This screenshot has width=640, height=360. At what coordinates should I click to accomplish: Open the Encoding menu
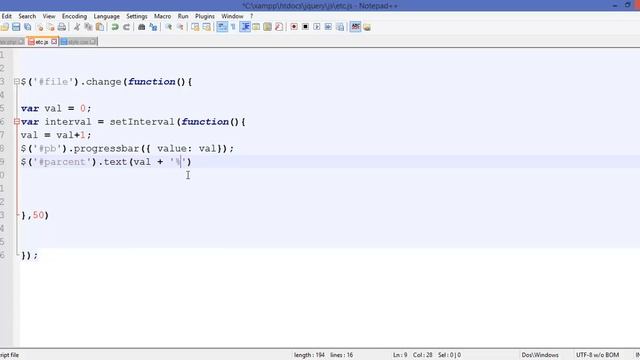click(x=74, y=16)
